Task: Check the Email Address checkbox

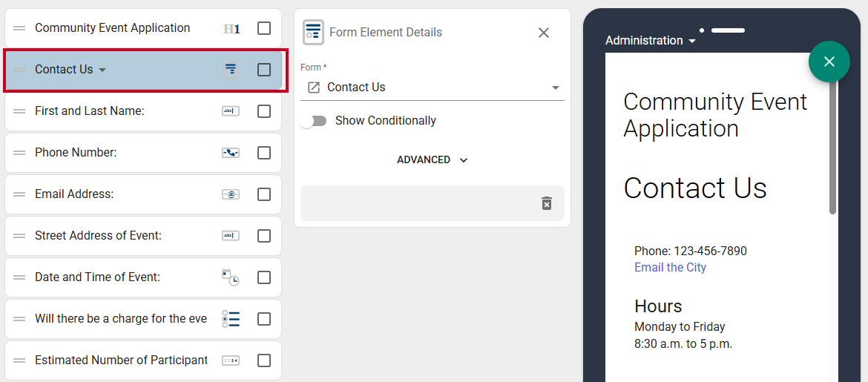Action: point(264,194)
